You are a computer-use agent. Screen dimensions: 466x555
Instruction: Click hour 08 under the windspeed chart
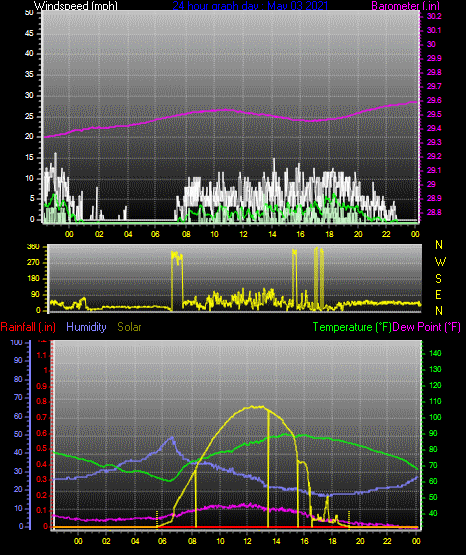[x=186, y=234]
